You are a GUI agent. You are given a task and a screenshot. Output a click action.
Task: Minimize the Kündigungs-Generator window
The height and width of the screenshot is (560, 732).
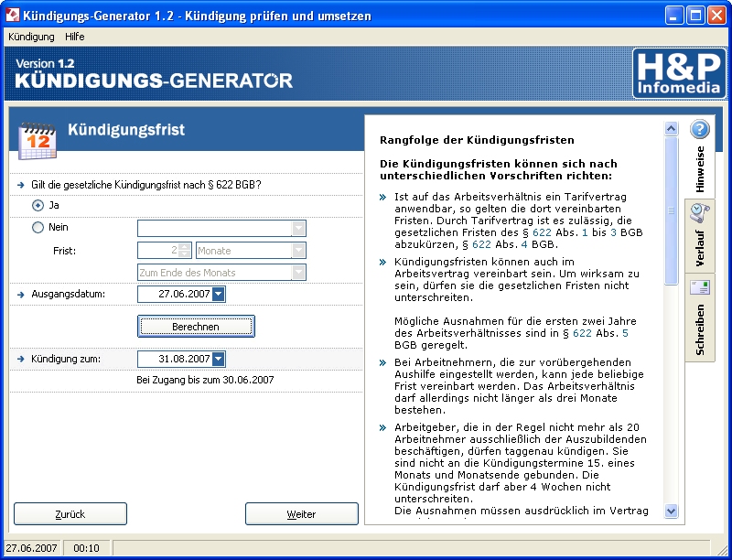673,16
